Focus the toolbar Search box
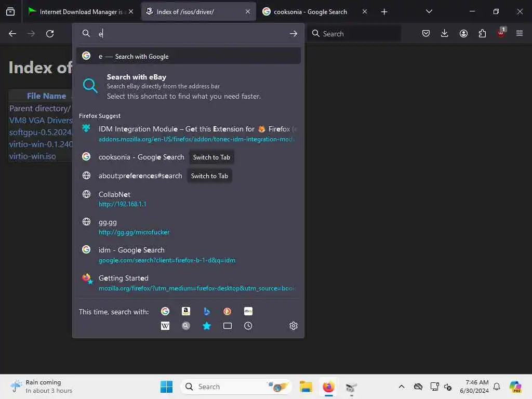This screenshot has width=532, height=399. click(354, 34)
